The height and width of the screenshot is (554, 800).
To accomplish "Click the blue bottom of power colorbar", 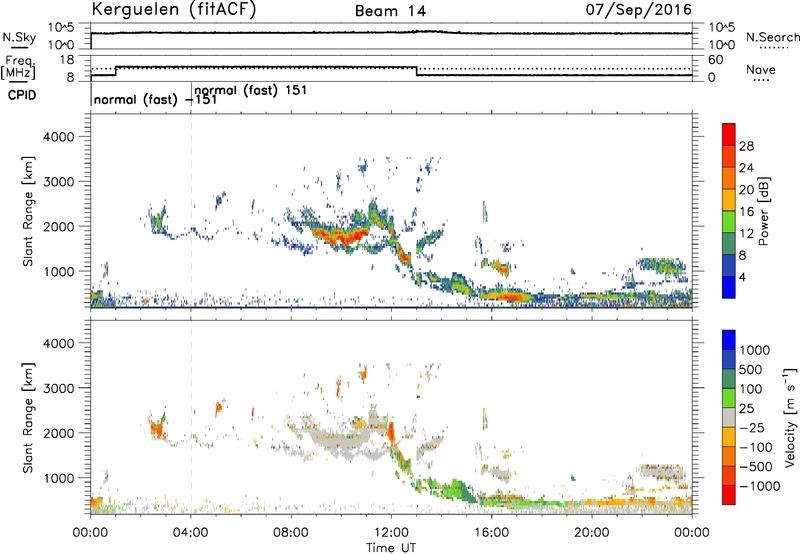I will pyautogui.click(x=729, y=288).
